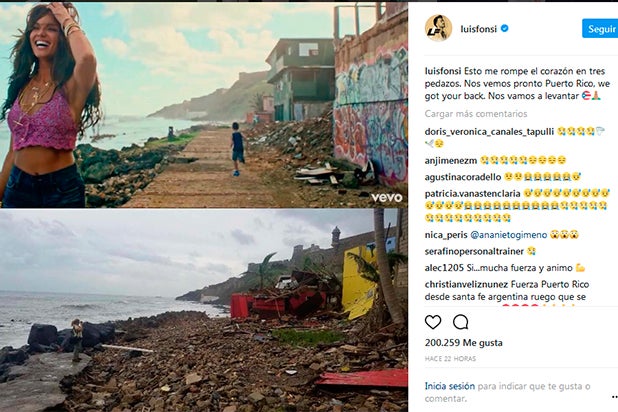Go to nica_peris commenter profile
This screenshot has width=618, height=412.
(x=446, y=235)
